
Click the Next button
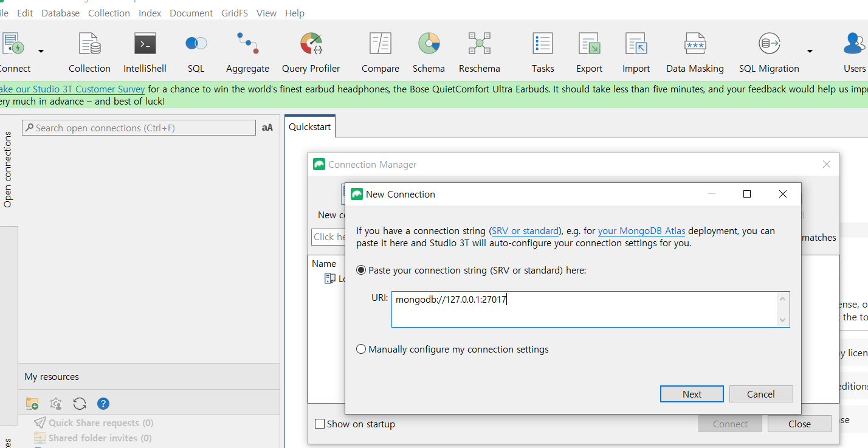(692, 394)
